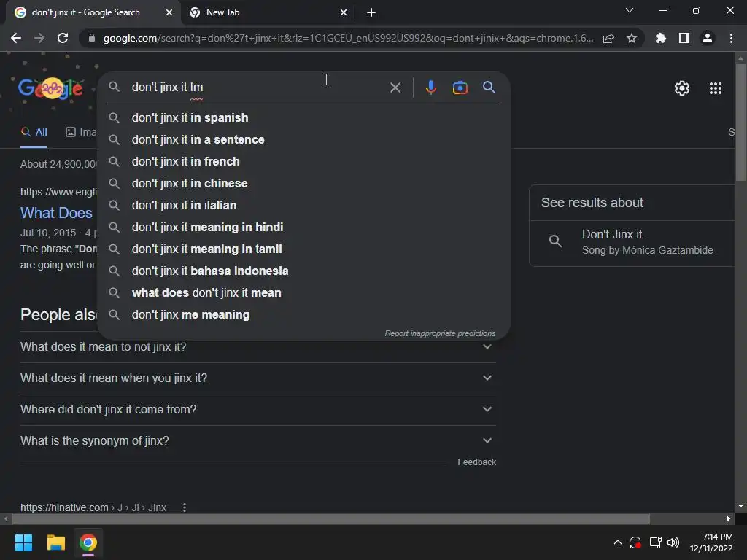Toggle the Chrome side panel icon
This screenshot has height=560, width=747.
[684, 38]
